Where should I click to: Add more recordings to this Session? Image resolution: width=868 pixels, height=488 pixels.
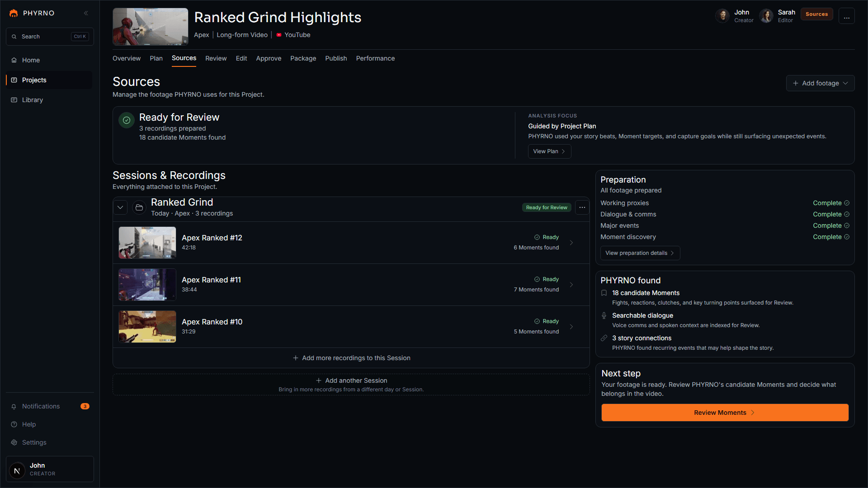[351, 358]
